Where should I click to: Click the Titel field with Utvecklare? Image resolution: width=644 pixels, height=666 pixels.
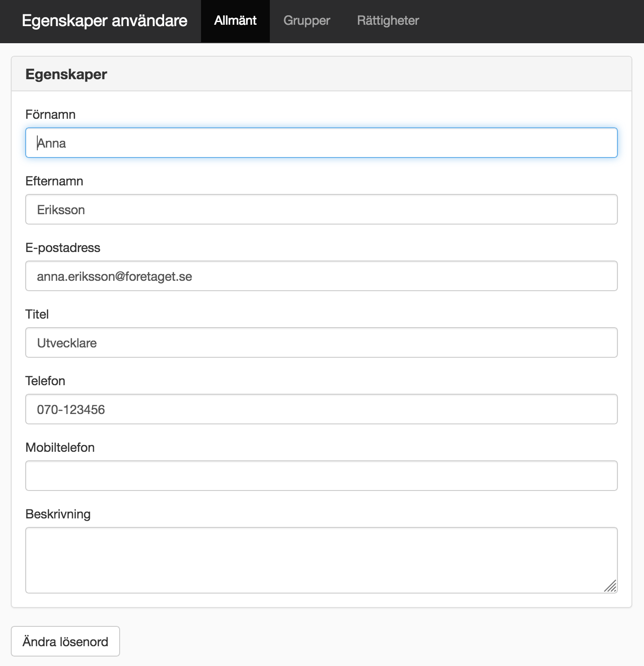tap(322, 342)
